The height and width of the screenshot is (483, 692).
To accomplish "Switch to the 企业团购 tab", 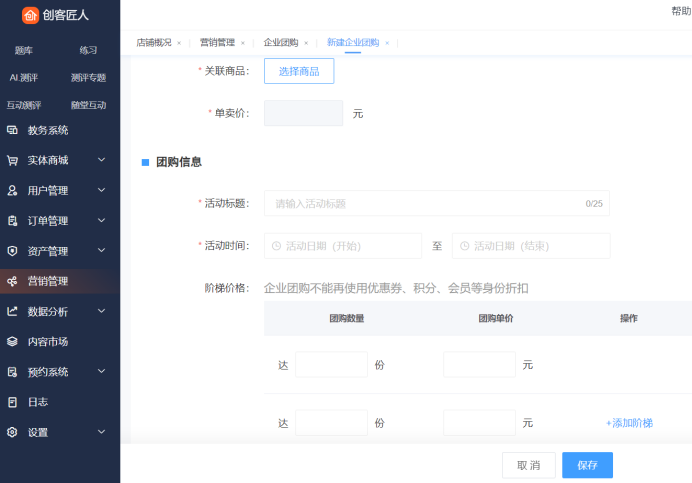I will (280, 43).
